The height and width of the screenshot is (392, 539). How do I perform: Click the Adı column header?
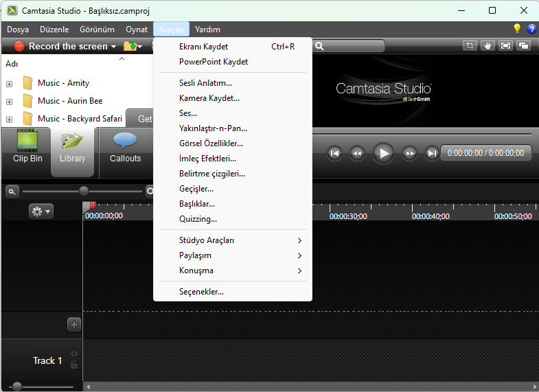click(x=12, y=64)
